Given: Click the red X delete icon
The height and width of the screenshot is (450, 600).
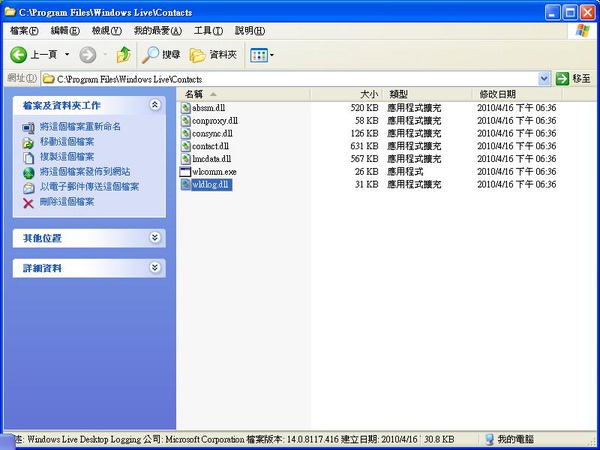Looking at the screenshot, I should 28,203.
